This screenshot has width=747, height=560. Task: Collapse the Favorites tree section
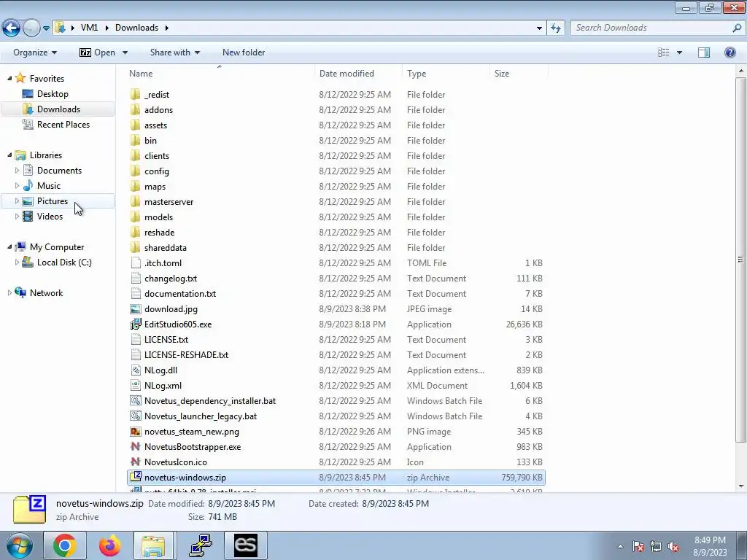(x=9, y=78)
